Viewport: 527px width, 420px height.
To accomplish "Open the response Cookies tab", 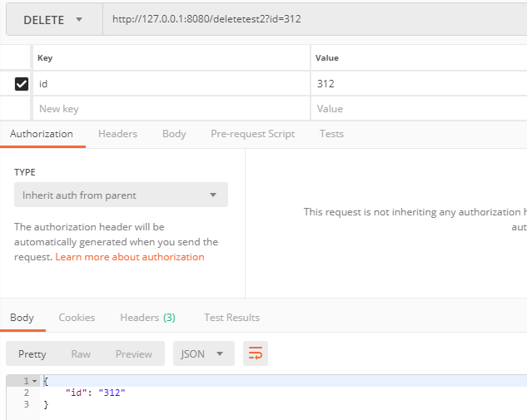I will coord(77,318).
